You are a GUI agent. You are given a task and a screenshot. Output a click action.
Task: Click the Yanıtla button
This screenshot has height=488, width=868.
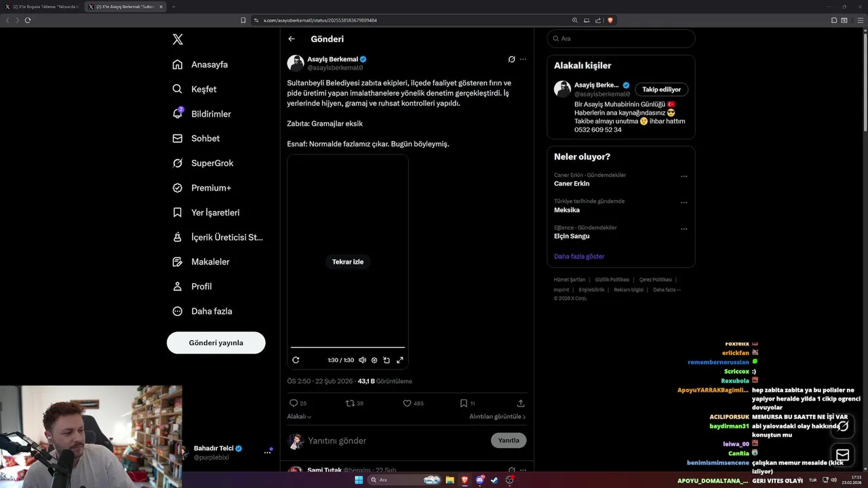click(509, 441)
